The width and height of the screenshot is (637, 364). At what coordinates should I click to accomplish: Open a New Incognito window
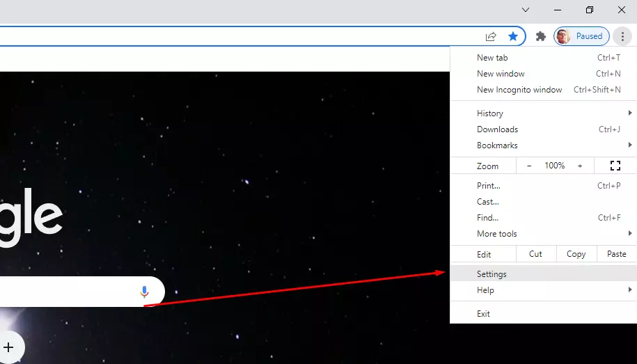point(543,90)
